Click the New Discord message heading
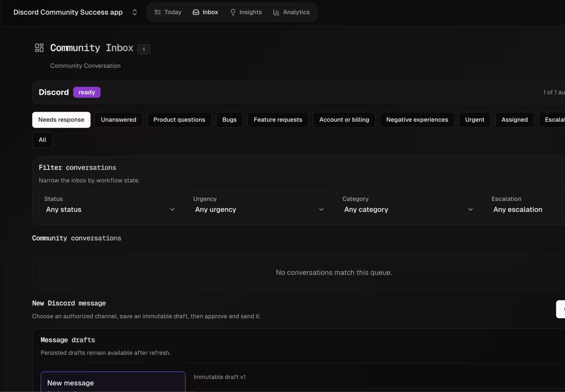The height and width of the screenshot is (392, 565). (69, 303)
